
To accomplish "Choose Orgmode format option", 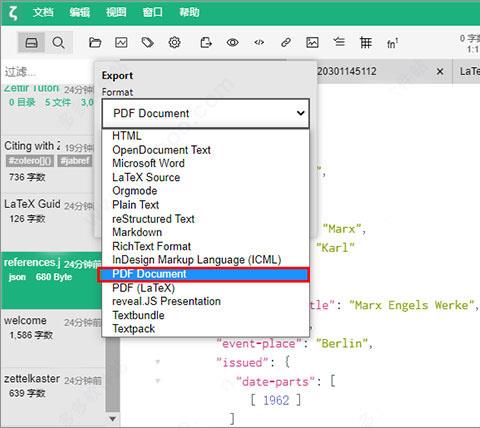I will [x=206, y=191].
